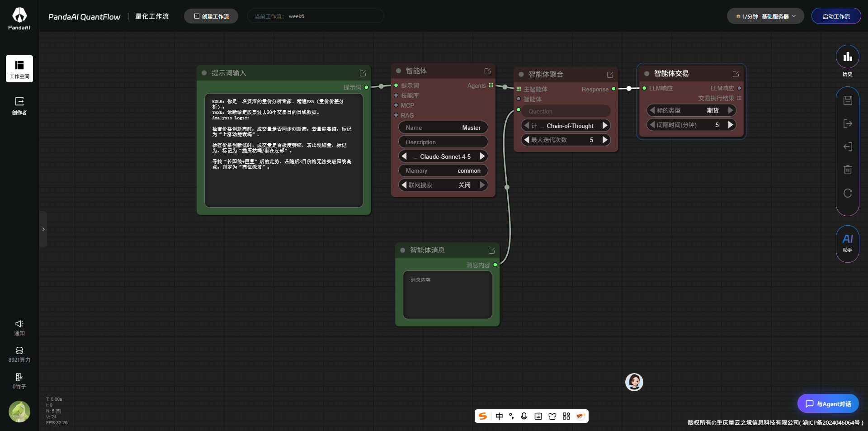Toggle 联网搜索 next arrow
Viewport: 868px width, 431px height.
[482, 185]
